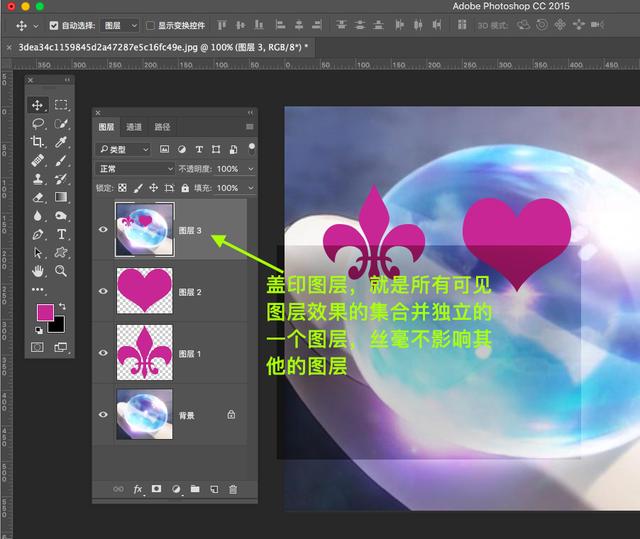
Task: Select the Horizontal Type tool
Action: coord(61,234)
